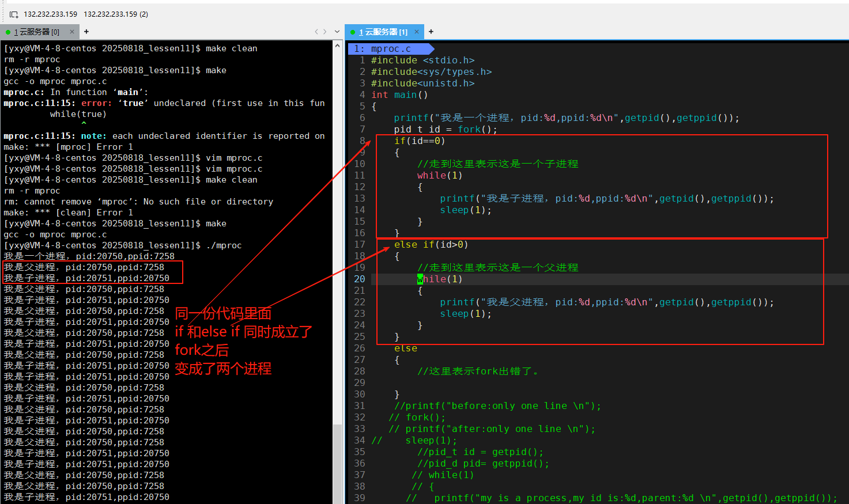Click the first 'make clean' command line

coord(131,48)
